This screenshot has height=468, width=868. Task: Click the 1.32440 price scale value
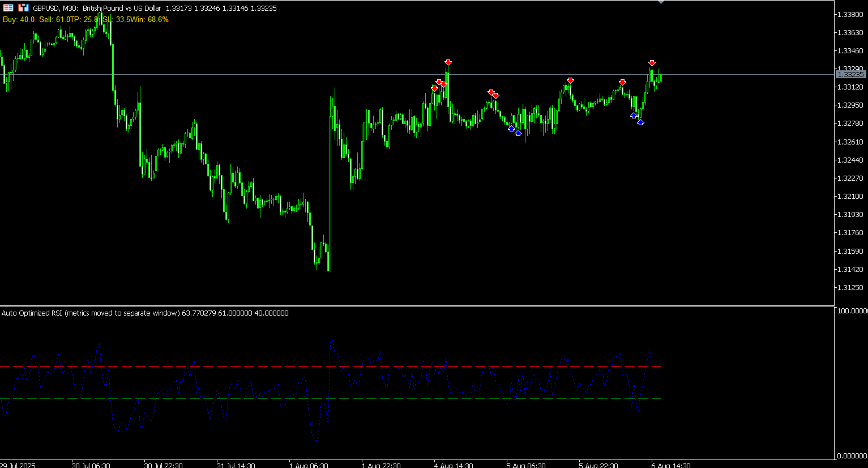point(850,160)
